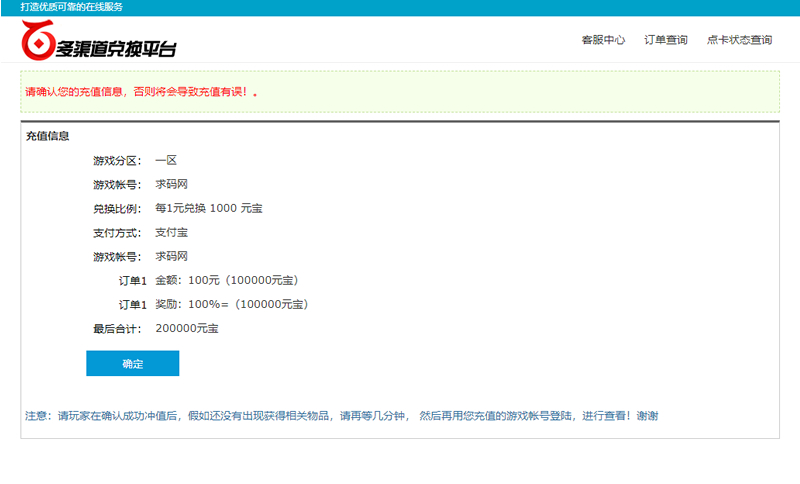800x484 pixels.
Task: Click the 兑换比例 value text
Action: [x=209, y=208]
